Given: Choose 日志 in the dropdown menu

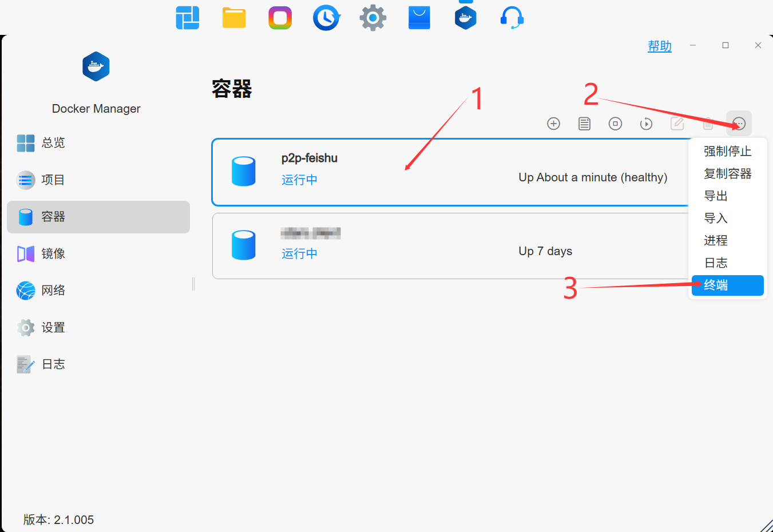Looking at the screenshot, I should tap(727, 263).
